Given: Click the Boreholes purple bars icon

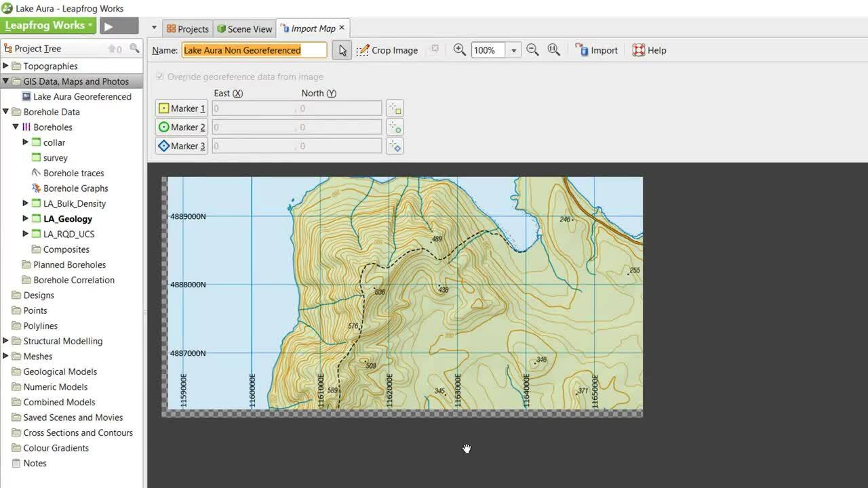Looking at the screenshot, I should tap(26, 127).
